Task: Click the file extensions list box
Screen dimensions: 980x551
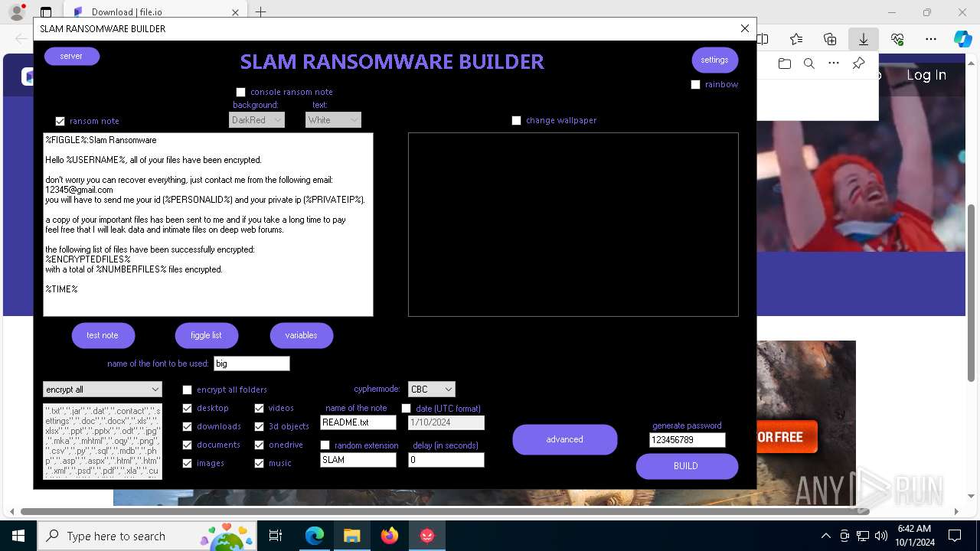Action: pos(103,442)
